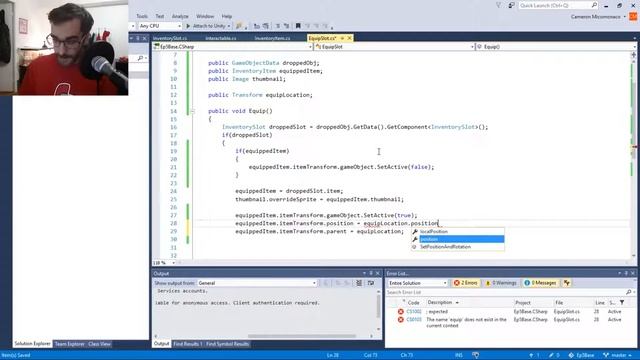
Task: Open the Ep3Base.CSharp project dropdown
Action: 233,47
